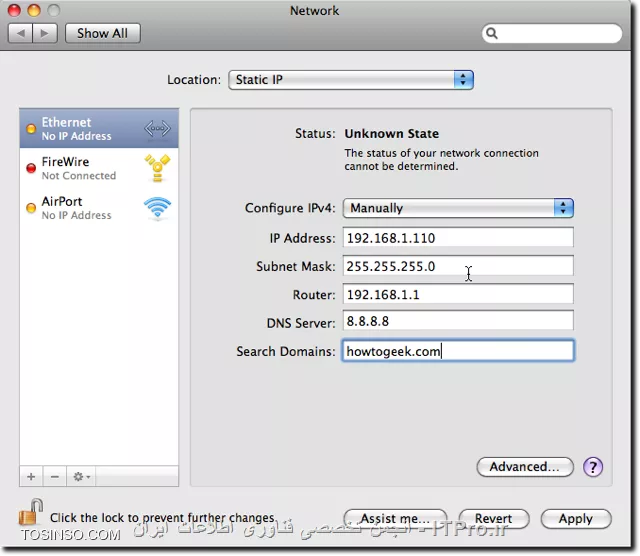Click in the Router field
The width and height of the screenshot is (640, 556).
coord(458,294)
